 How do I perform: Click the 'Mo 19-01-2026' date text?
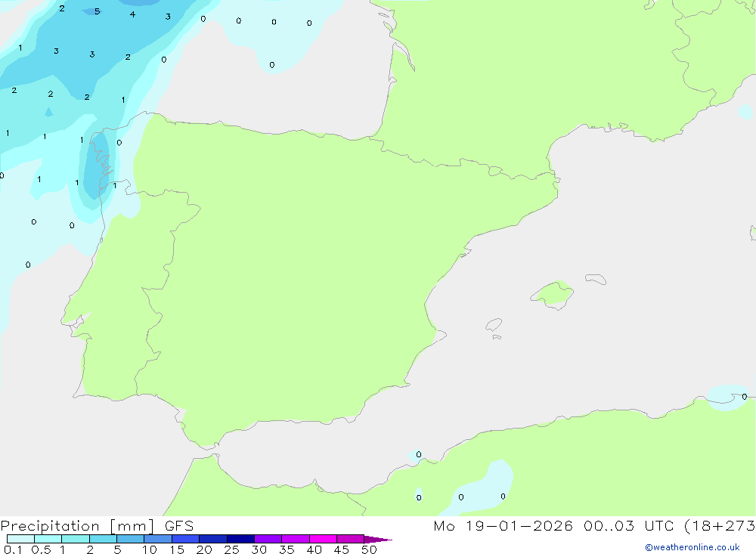(x=503, y=525)
